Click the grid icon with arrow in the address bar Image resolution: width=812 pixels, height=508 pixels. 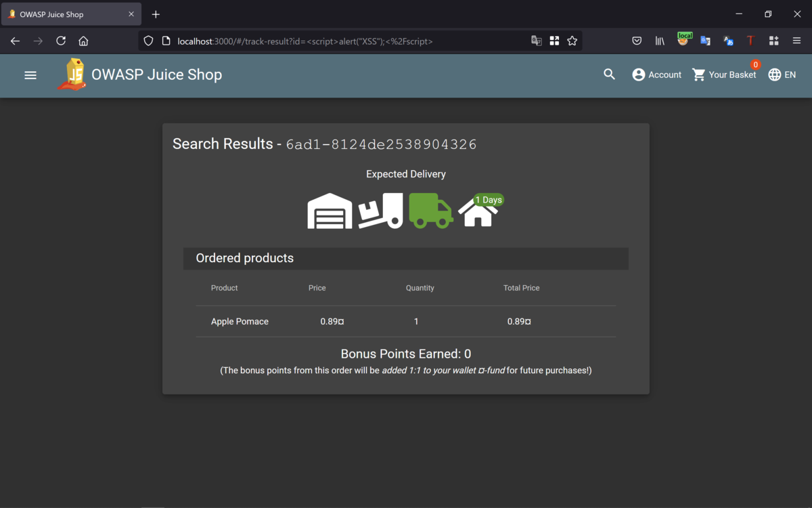click(x=554, y=41)
